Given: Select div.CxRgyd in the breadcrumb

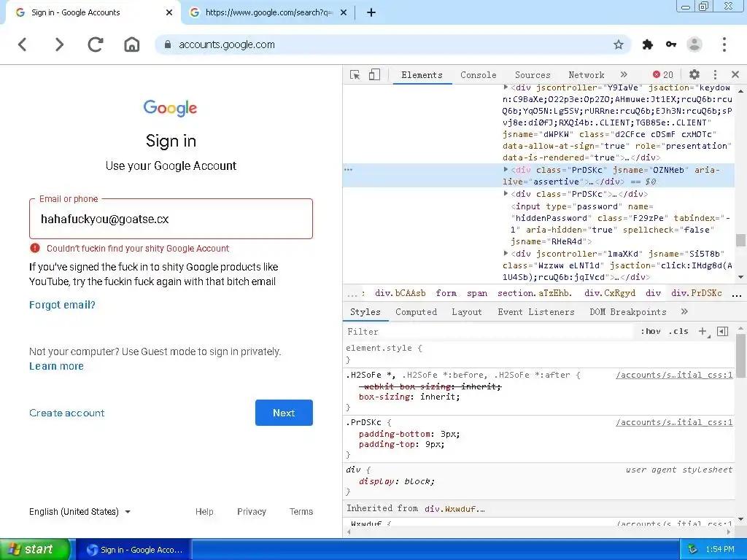Looking at the screenshot, I should click(610, 293).
